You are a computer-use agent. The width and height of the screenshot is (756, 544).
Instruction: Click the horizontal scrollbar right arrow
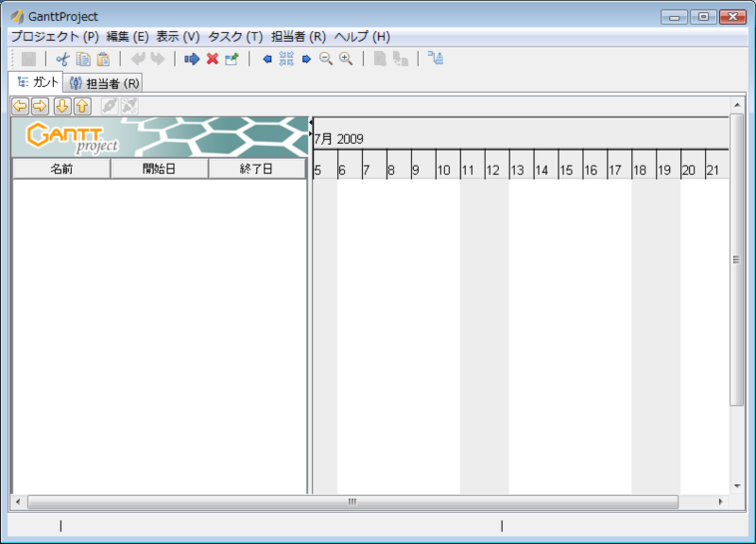[x=720, y=501]
